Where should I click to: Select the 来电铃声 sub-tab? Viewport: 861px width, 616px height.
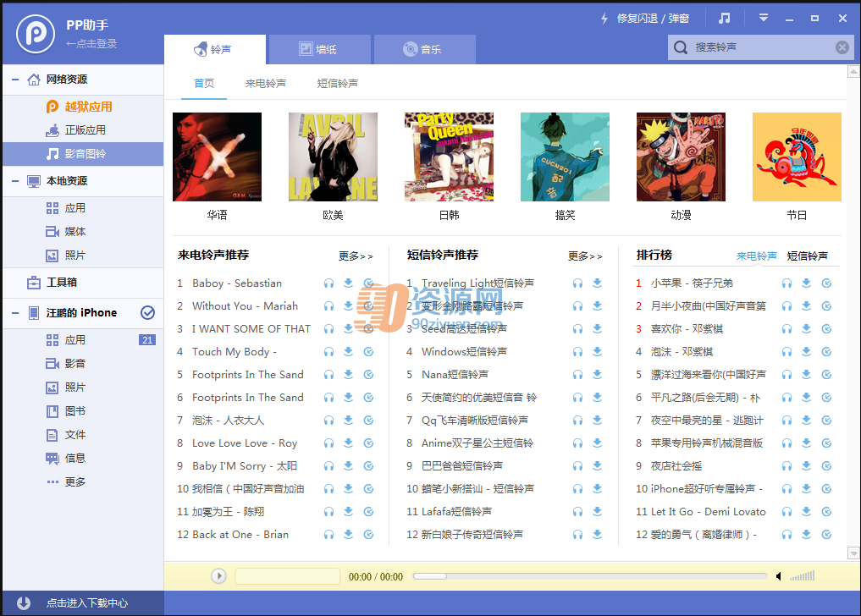click(x=266, y=84)
